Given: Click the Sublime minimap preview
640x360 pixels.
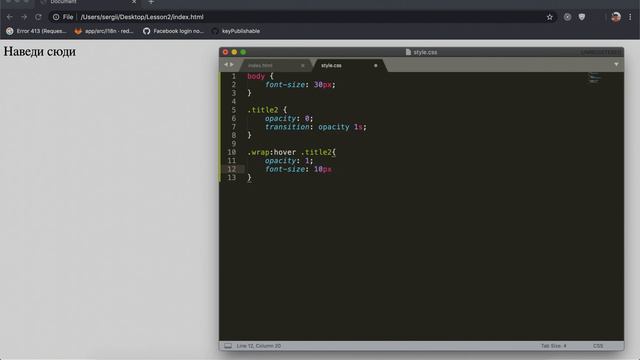Looking at the screenshot, I should point(594,78).
